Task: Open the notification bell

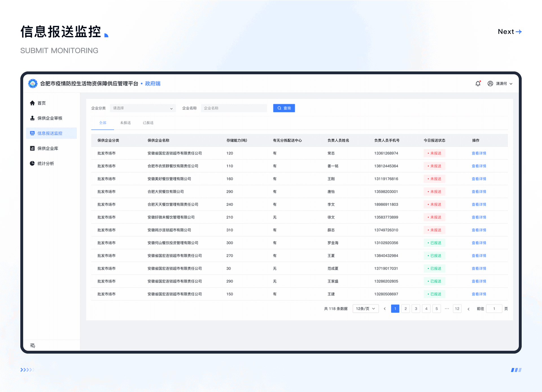Action: tap(478, 84)
